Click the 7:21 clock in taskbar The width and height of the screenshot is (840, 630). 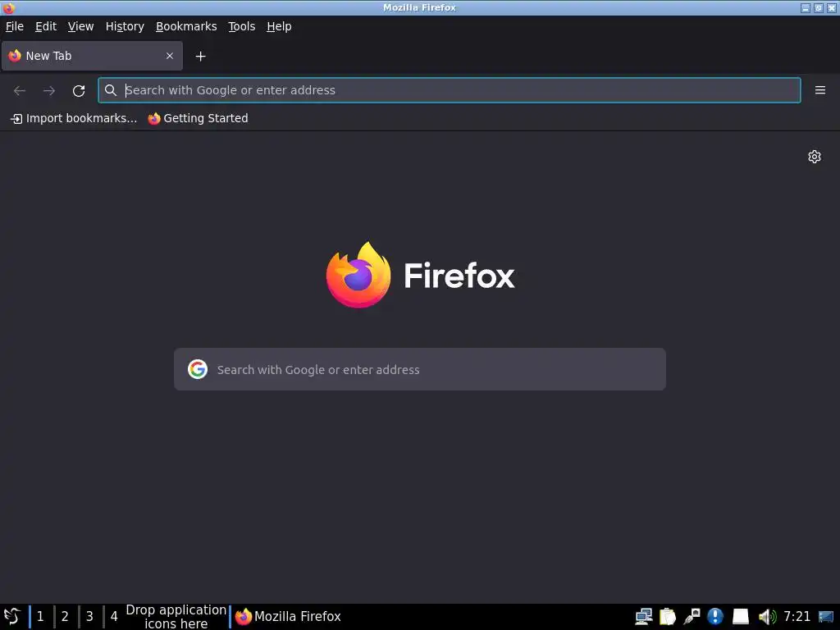797,617
